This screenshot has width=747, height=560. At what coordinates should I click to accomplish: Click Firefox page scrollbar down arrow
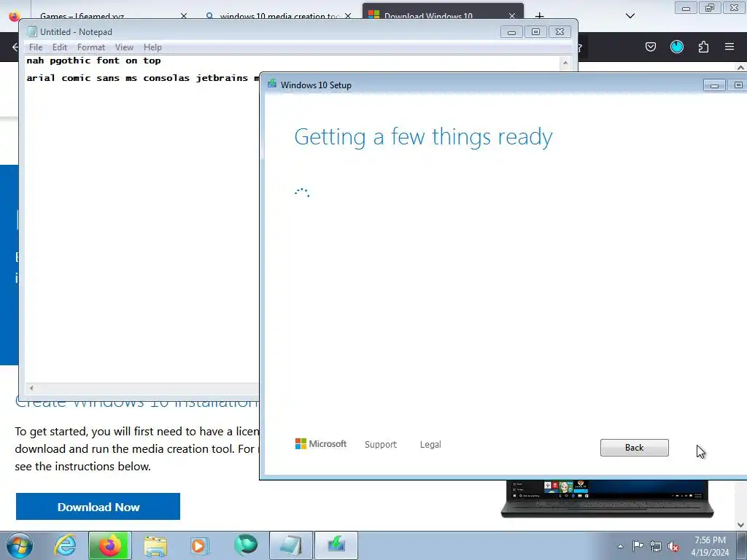click(x=740, y=525)
